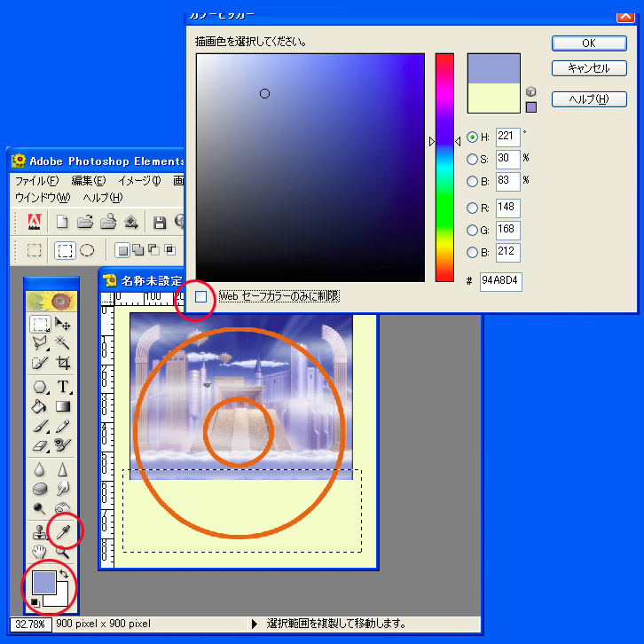644x644 pixels.
Task: Select the Move tool
Action: 62,324
